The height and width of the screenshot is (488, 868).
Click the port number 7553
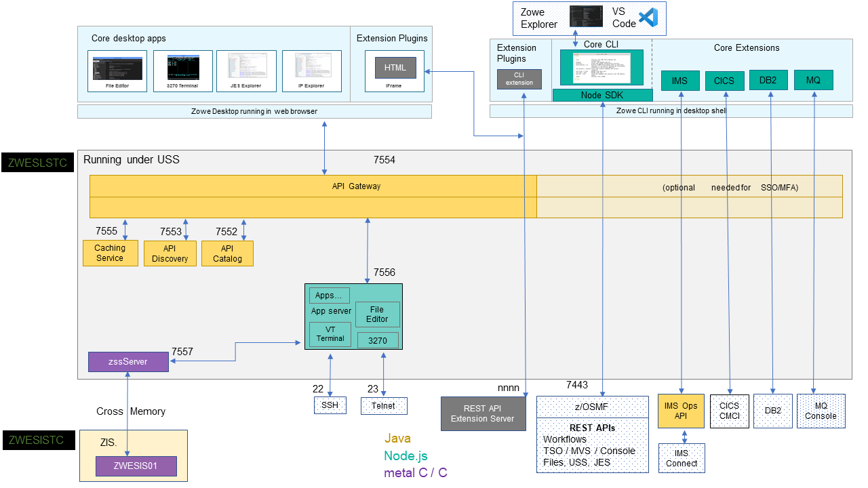pyautogui.click(x=171, y=232)
